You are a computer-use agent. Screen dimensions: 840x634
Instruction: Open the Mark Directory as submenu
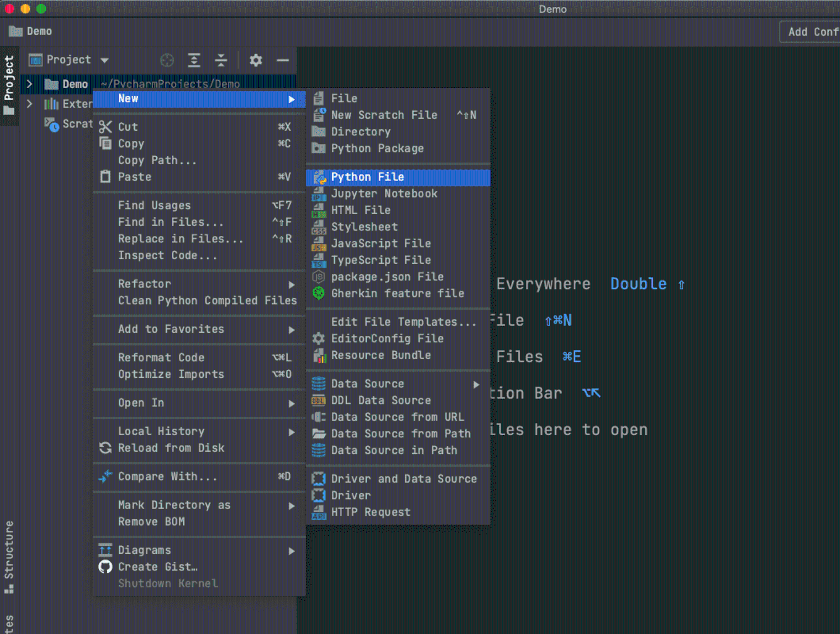click(199, 505)
